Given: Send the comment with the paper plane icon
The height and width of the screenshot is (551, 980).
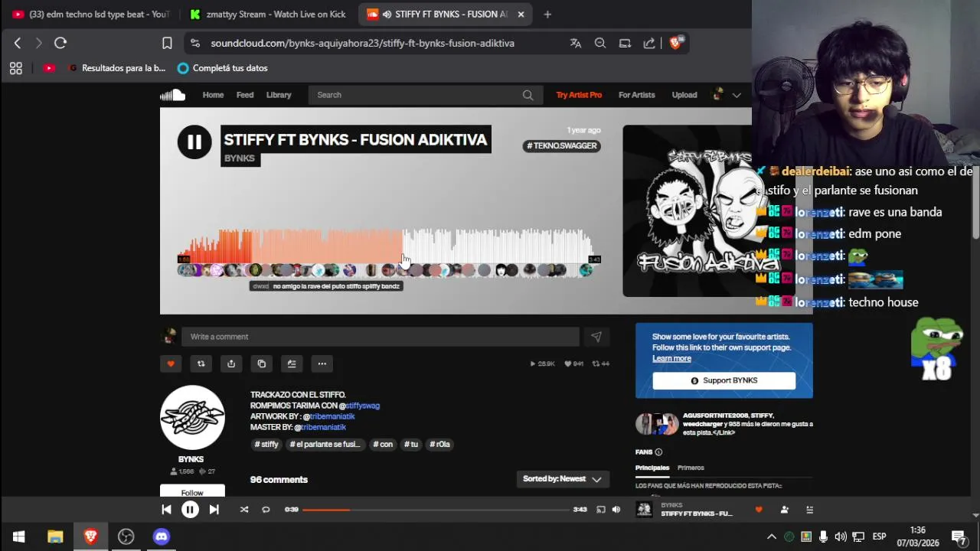Looking at the screenshot, I should 596,337.
